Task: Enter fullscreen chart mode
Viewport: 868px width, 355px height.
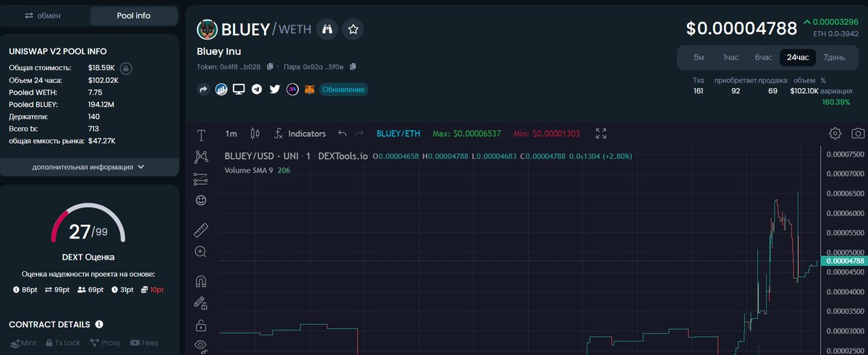Action: pyautogui.click(x=601, y=133)
